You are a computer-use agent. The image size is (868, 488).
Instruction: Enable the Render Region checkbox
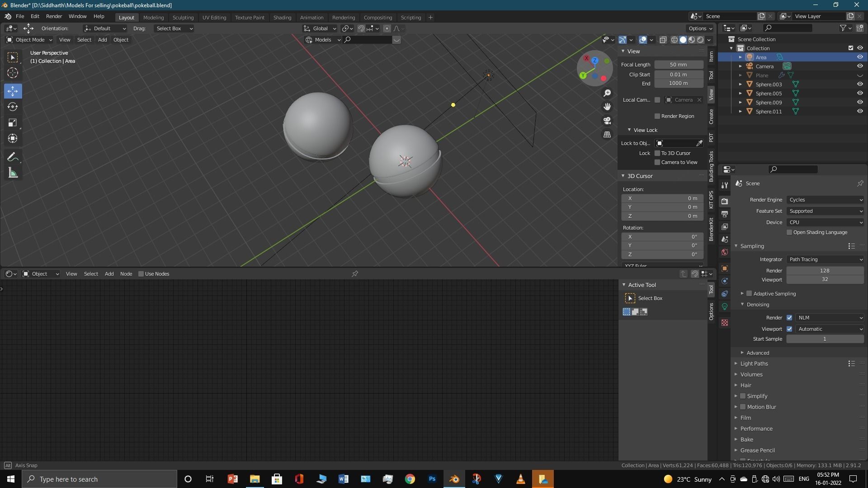pos(657,116)
